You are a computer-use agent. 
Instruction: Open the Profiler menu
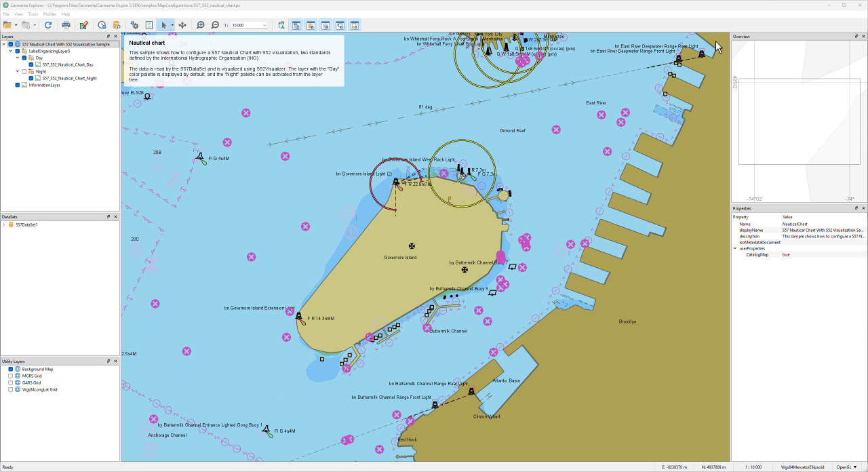pos(50,14)
